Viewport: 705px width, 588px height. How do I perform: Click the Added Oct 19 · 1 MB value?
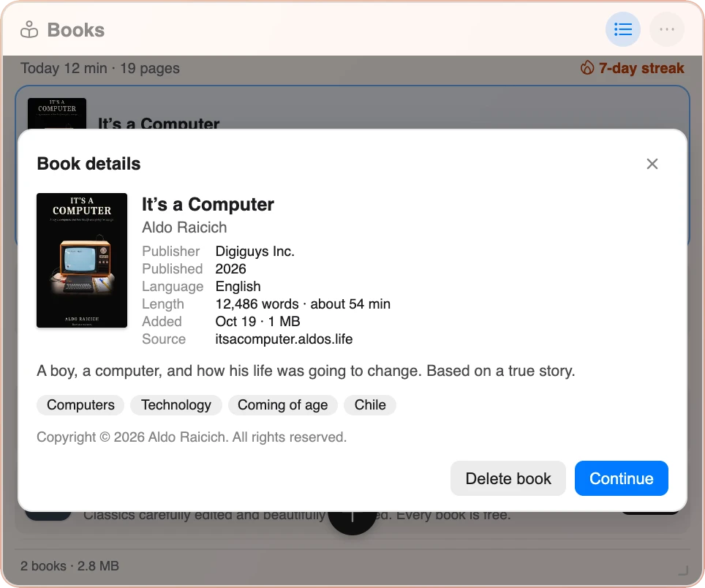click(257, 321)
